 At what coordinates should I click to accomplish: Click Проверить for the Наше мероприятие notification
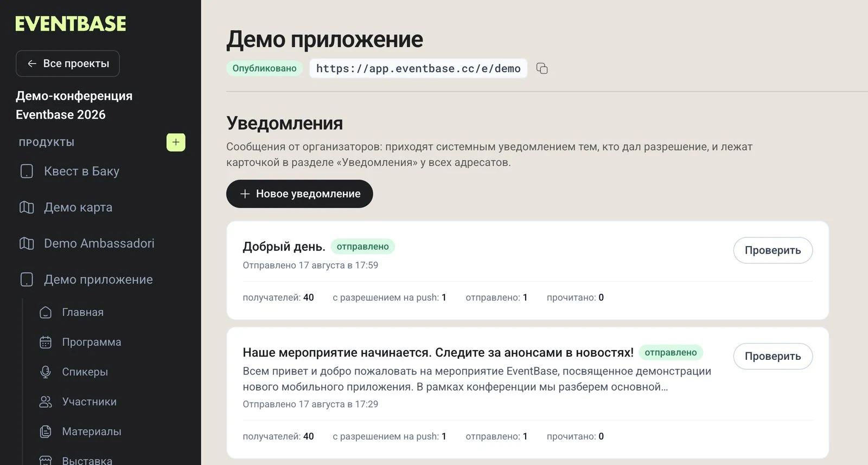(x=773, y=356)
